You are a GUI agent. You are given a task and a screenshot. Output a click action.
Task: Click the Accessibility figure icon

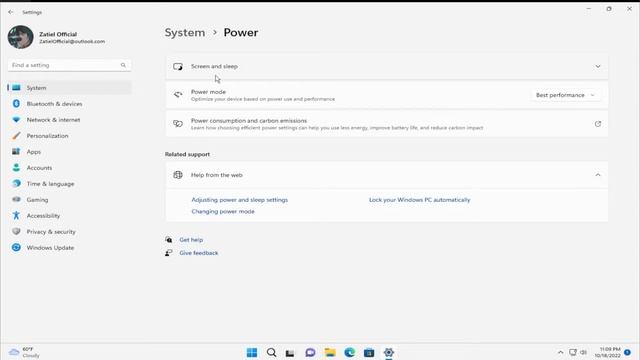point(16,215)
